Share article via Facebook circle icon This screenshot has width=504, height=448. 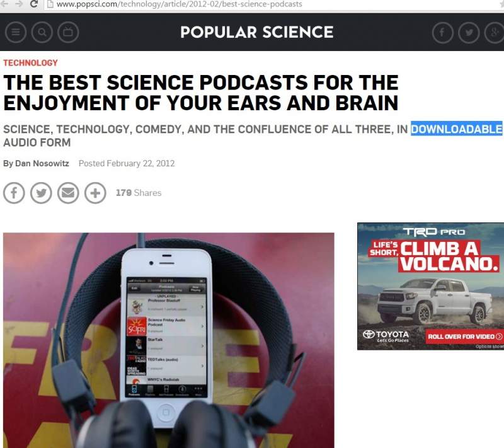click(x=14, y=193)
